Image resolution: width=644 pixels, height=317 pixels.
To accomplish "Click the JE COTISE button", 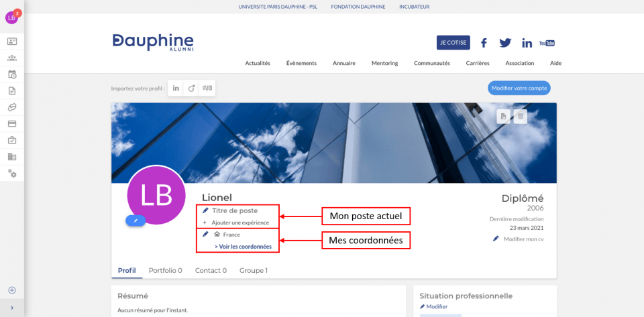I will [453, 43].
